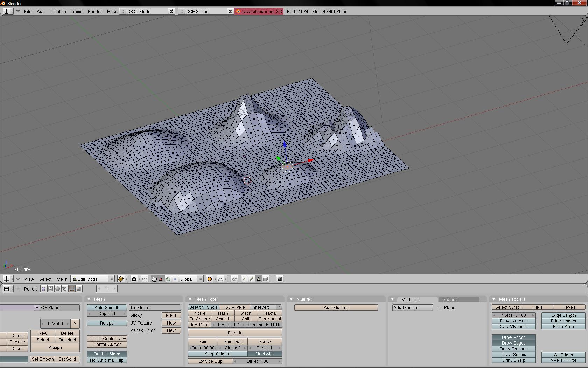Open the Render menu

pos(94,11)
